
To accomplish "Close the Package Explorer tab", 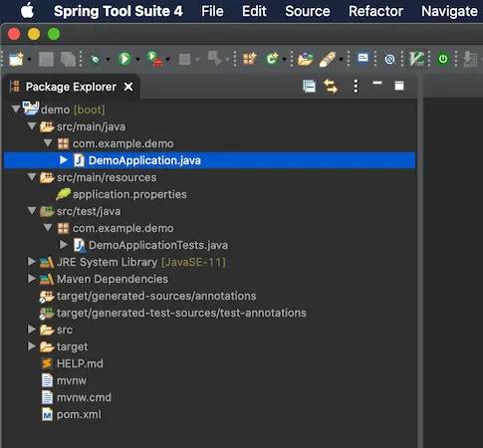I will pos(128,87).
